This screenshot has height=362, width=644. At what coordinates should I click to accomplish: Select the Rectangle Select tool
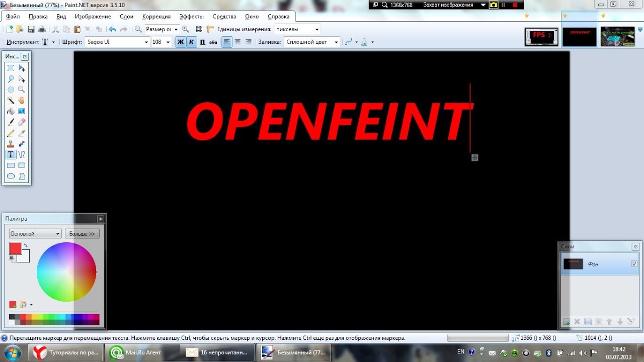(11, 68)
